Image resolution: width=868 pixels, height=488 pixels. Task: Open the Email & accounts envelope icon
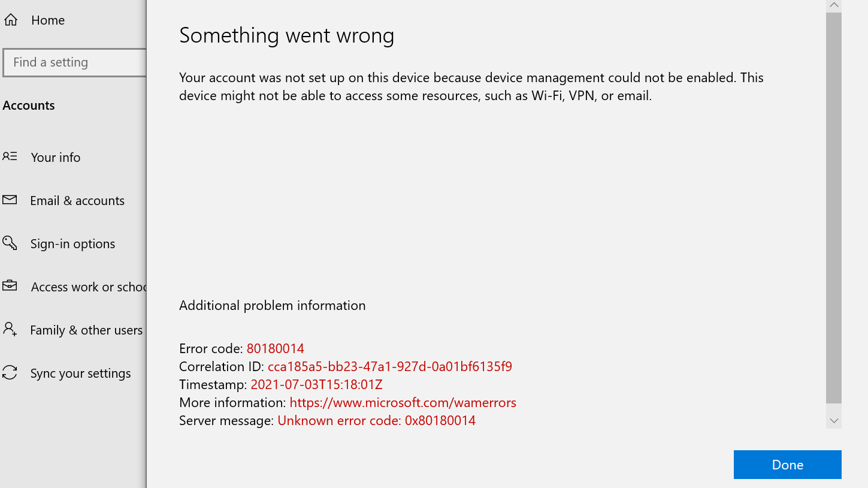pos(10,200)
